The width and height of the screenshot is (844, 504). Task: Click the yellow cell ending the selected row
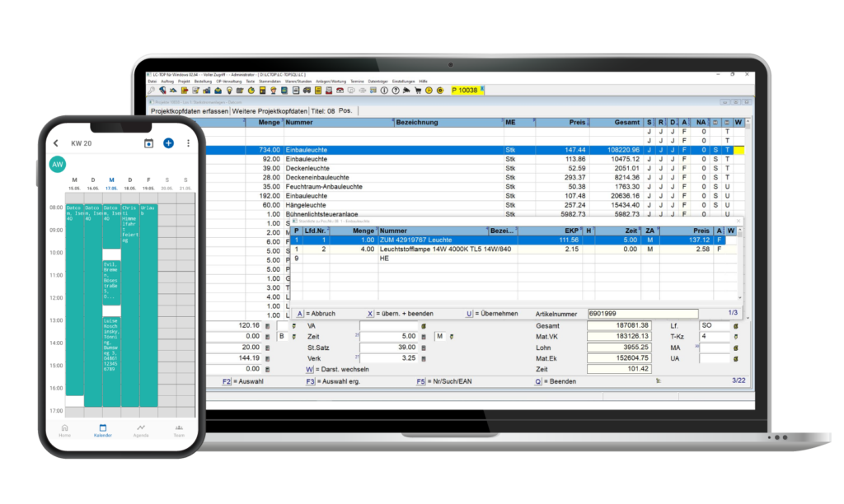coord(739,150)
